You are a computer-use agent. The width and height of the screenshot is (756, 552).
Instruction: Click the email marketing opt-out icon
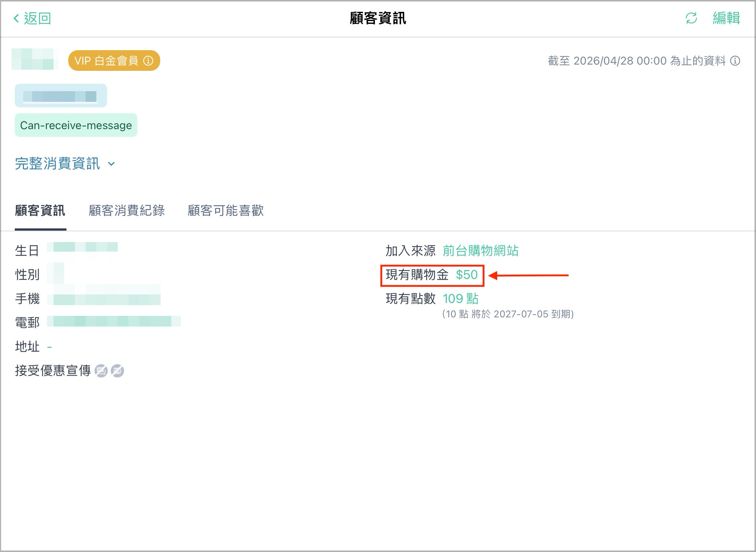click(117, 371)
